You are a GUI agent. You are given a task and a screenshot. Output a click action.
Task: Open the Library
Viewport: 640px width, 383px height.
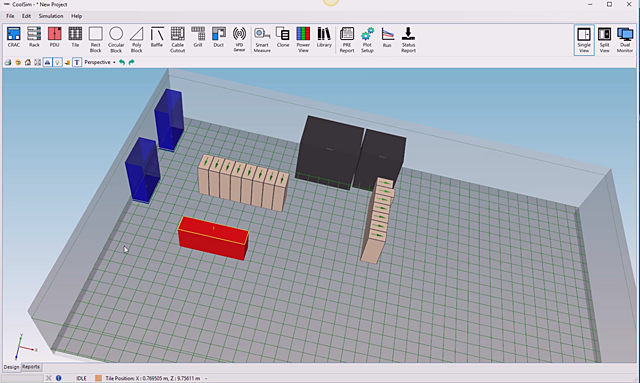click(x=324, y=37)
